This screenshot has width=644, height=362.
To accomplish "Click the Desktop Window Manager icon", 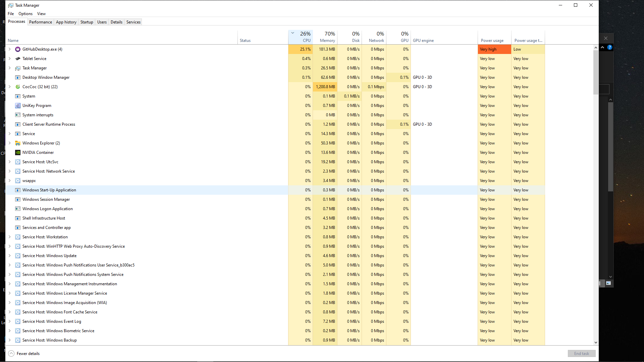I will (x=18, y=77).
